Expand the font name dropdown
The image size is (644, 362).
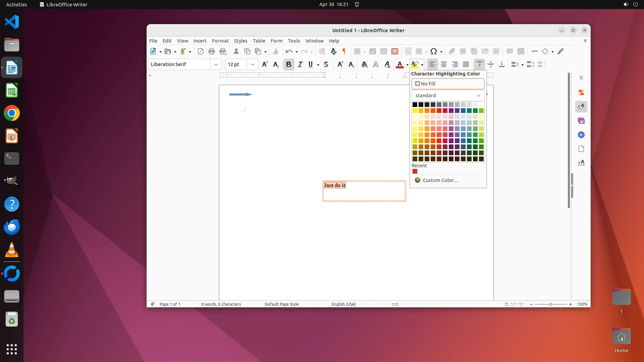[x=216, y=64]
